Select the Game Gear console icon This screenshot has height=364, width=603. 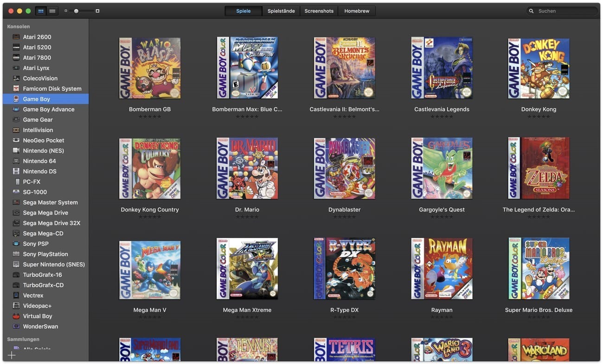16,120
